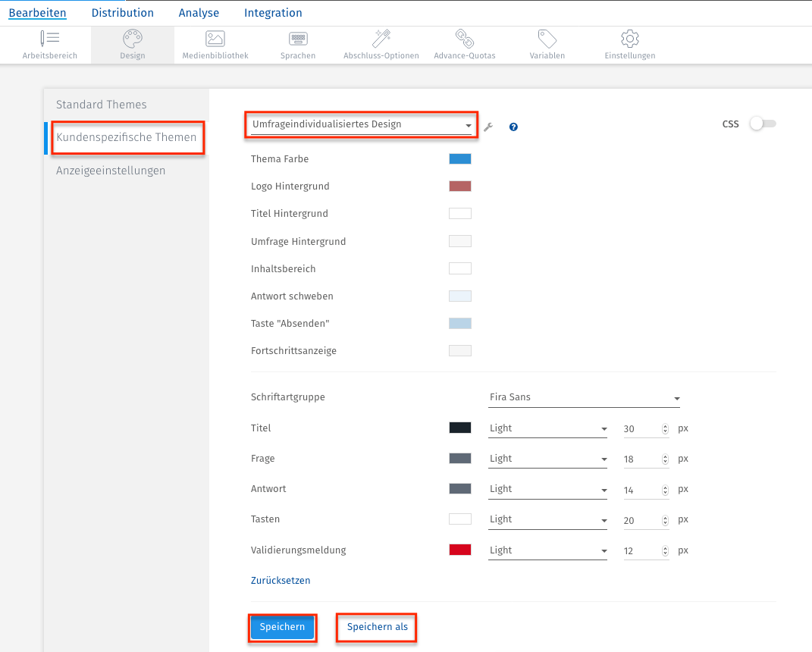Expand the Umfrageindividualisiertes Design dropdown

[362, 124]
